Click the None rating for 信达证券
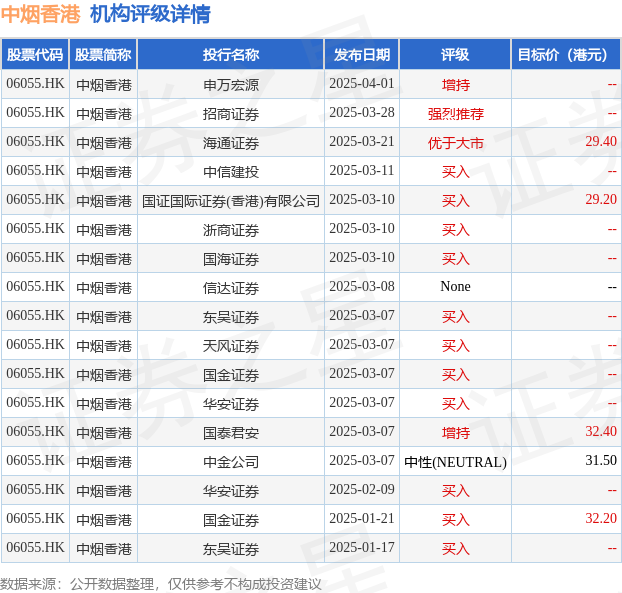This screenshot has width=622, height=593. click(x=455, y=286)
